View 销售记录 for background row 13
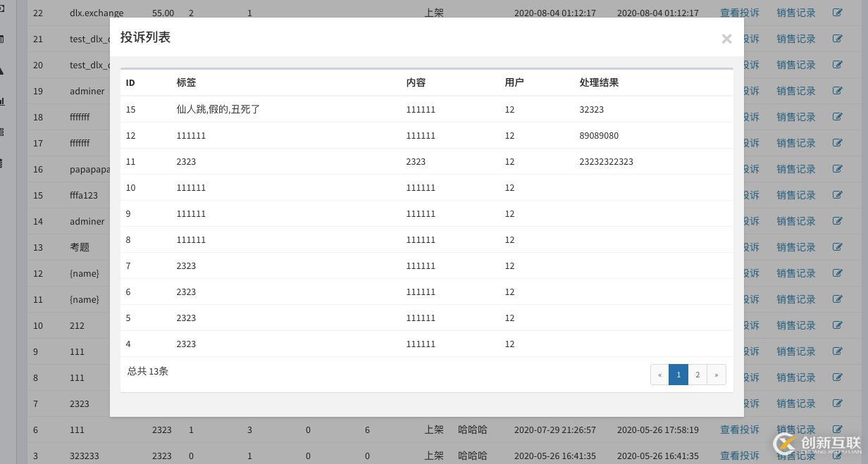Viewport: 868px width, 464px height. point(795,247)
